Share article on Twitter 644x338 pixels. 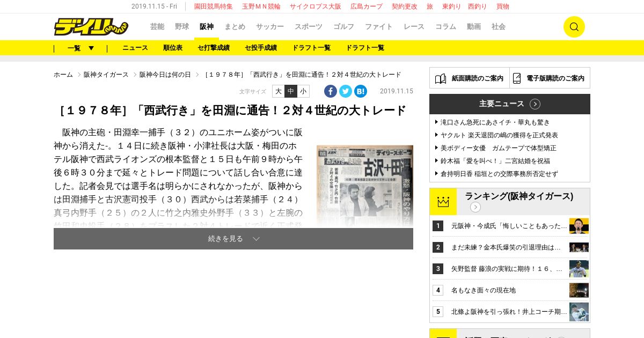coord(346,91)
